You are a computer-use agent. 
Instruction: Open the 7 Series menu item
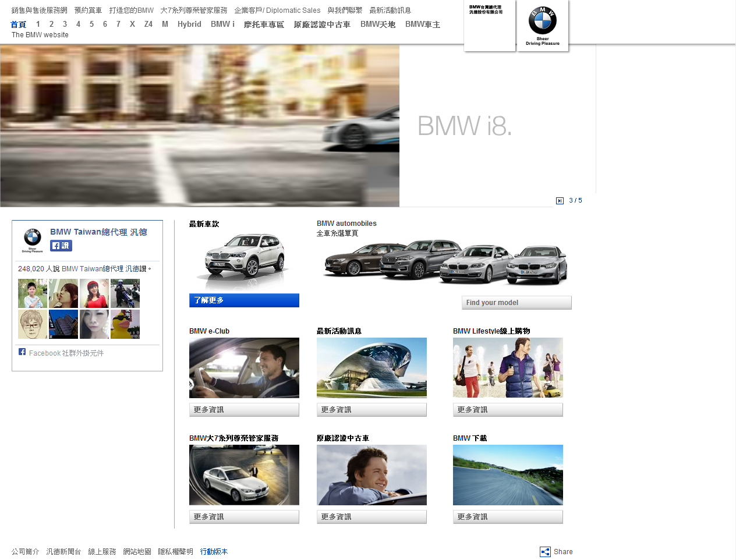pyautogui.click(x=118, y=24)
